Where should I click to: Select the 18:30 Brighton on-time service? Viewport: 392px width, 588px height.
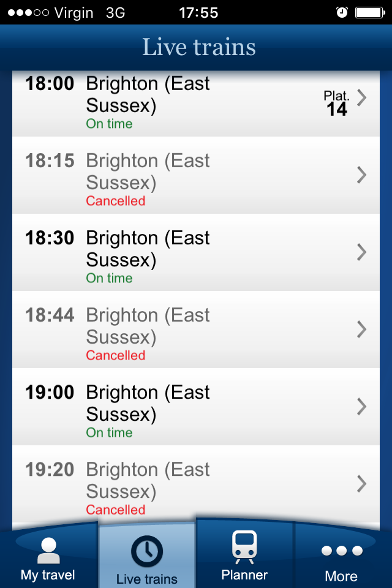point(196,252)
